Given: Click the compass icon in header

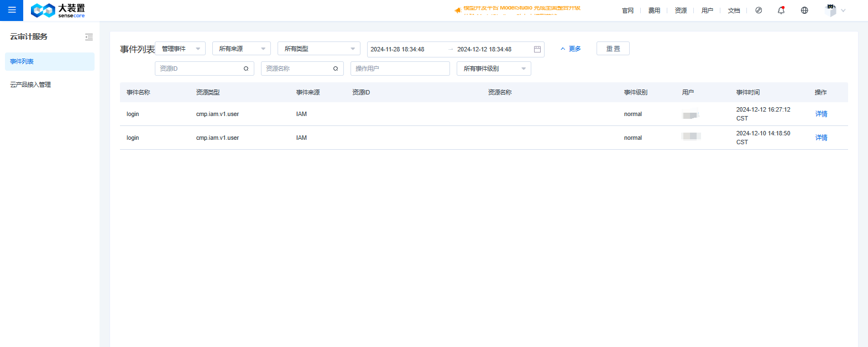Looking at the screenshot, I should [759, 10].
